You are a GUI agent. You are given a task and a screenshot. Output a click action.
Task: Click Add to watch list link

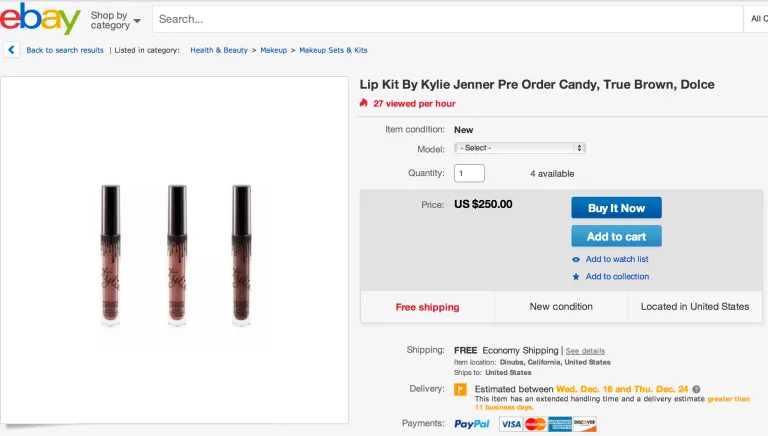tap(617, 260)
